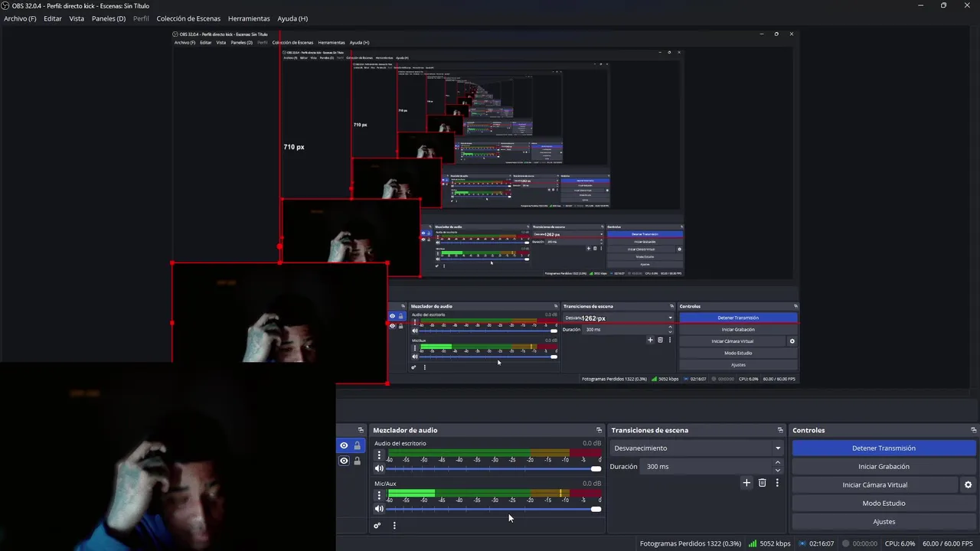Open Mic/Aux three-dot options menu
The image size is (980, 551).
(x=379, y=495)
